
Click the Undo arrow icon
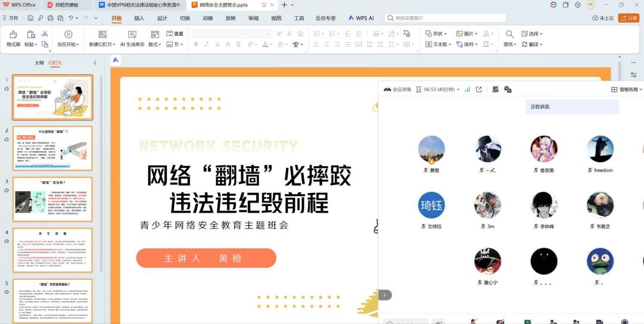pyautogui.click(x=71, y=18)
